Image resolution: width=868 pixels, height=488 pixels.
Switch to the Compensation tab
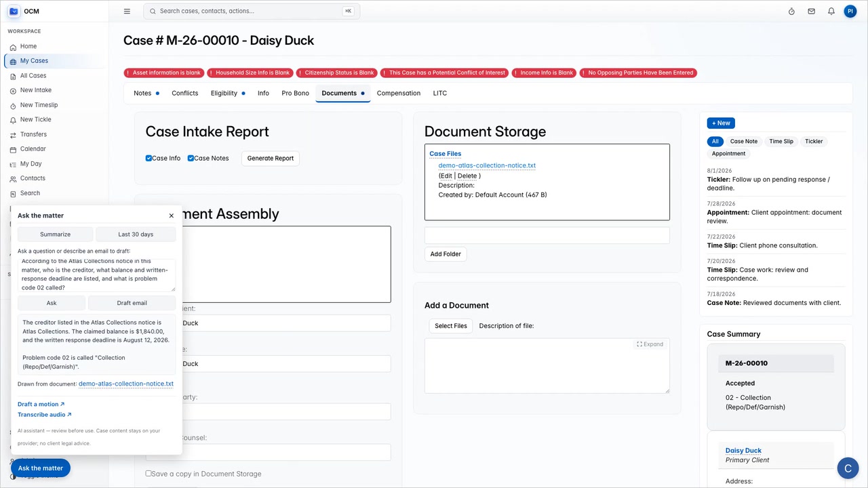399,93
